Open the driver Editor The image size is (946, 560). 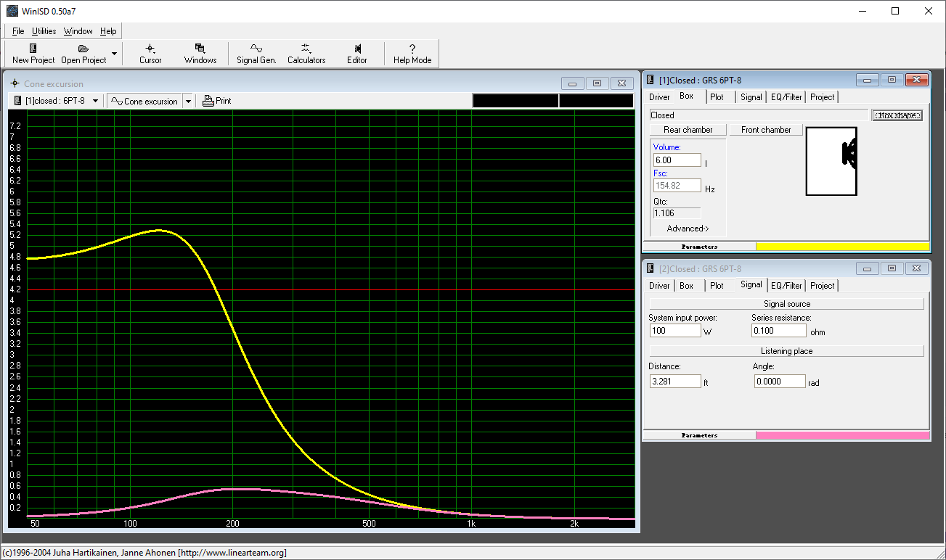click(356, 54)
